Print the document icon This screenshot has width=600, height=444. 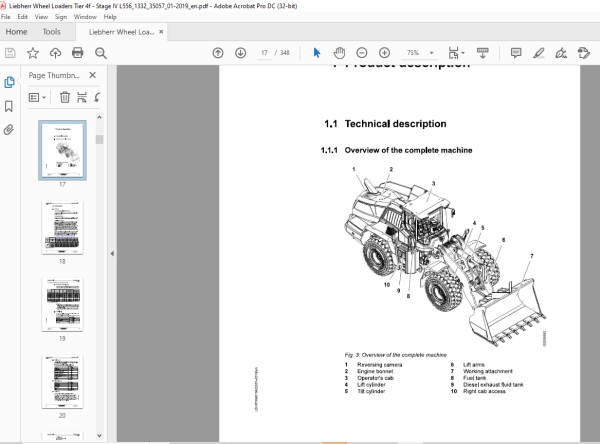[78, 52]
